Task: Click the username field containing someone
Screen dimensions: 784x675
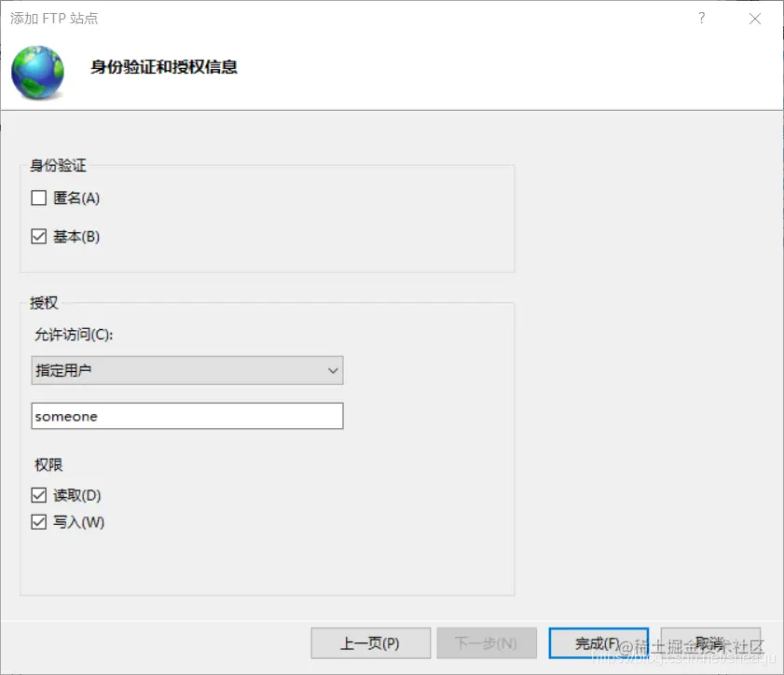Action: click(187, 416)
